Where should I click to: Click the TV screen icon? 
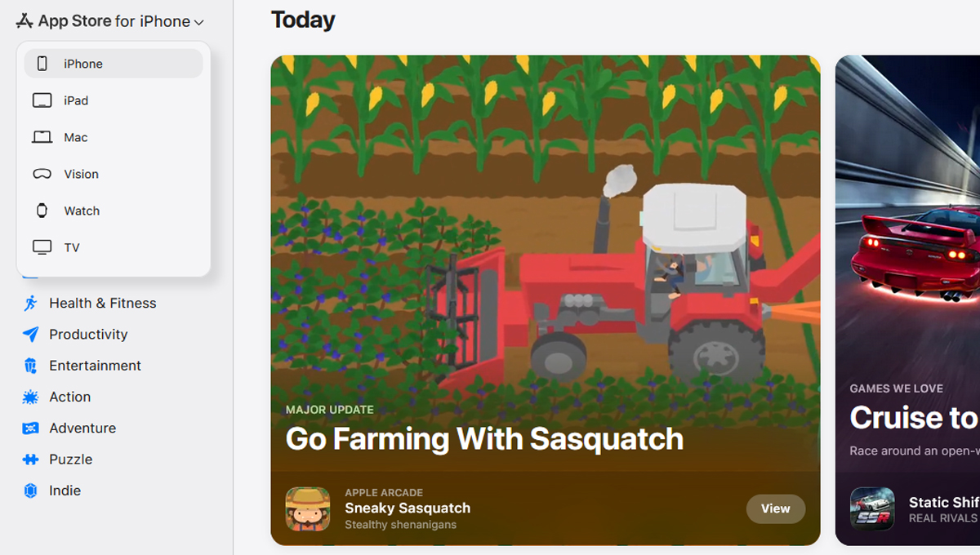(42, 247)
